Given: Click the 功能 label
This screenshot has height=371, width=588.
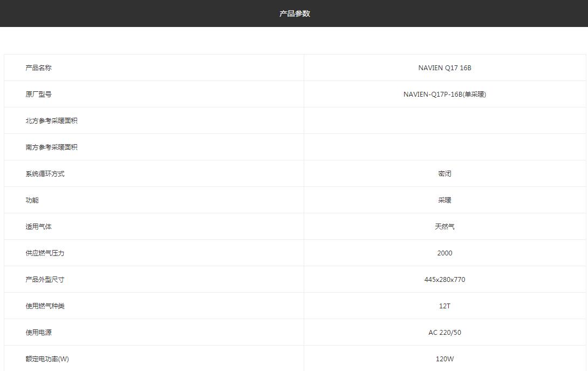Looking at the screenshot, I should click(32, 200).
